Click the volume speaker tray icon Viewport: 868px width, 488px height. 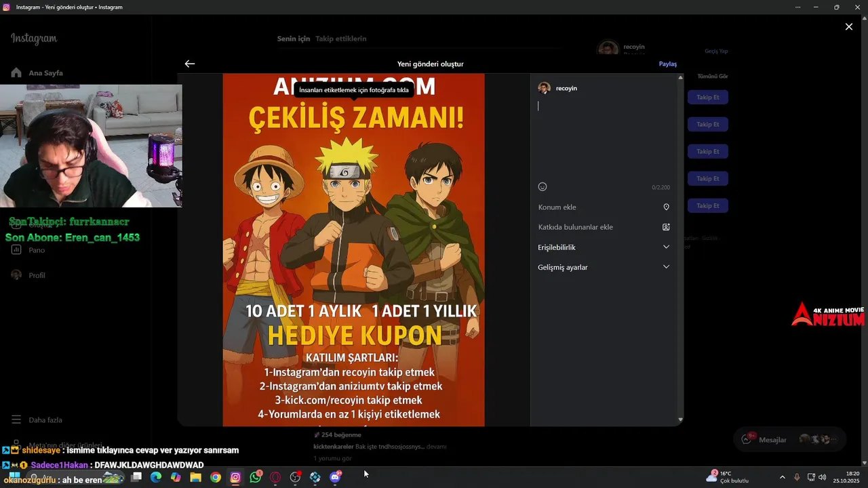823,477
